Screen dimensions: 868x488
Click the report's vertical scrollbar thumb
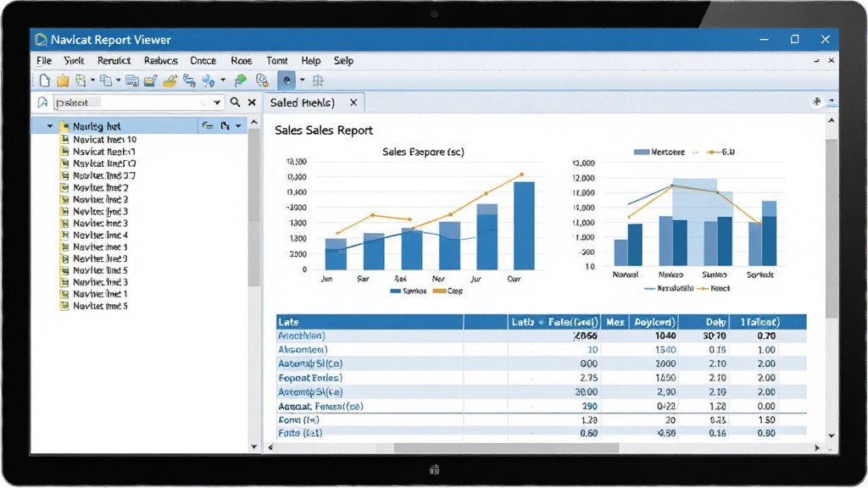[x=832, y=229]
